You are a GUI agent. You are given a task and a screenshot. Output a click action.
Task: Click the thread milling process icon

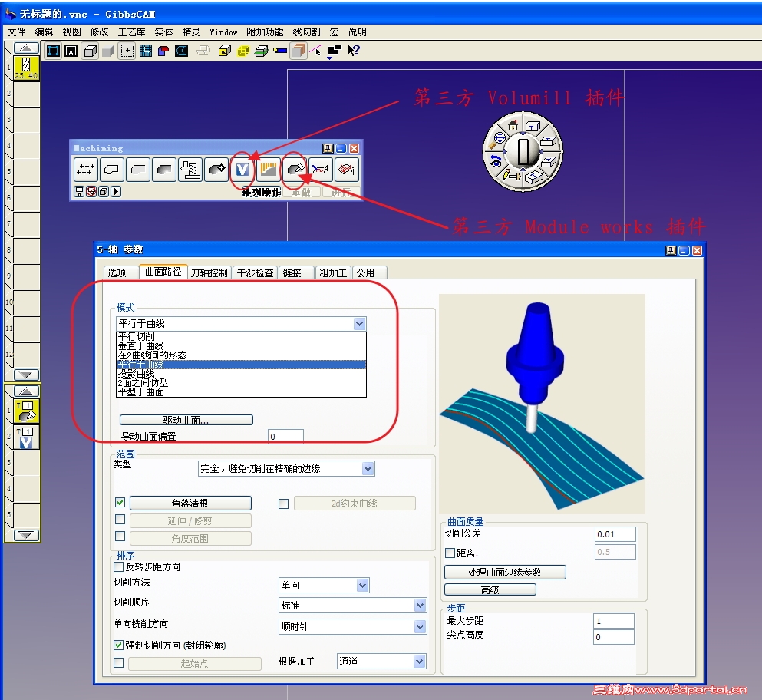[x=190, y=170]
